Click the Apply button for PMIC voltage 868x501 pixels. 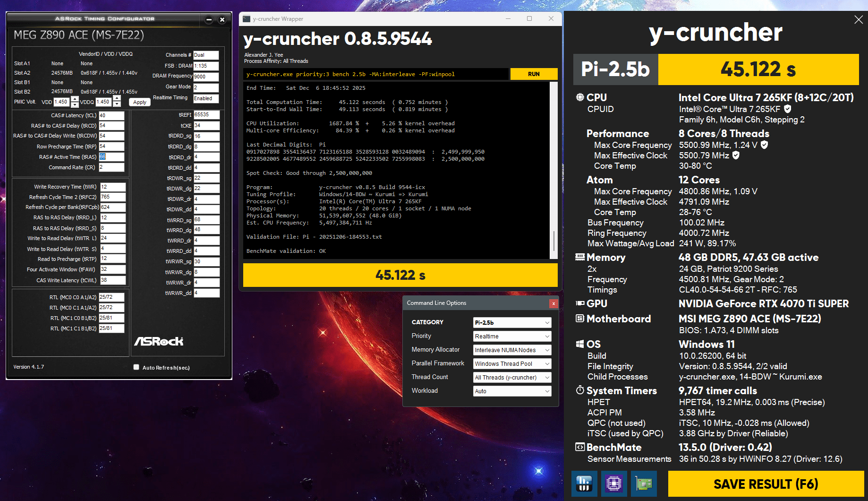[x=140, y=102]
